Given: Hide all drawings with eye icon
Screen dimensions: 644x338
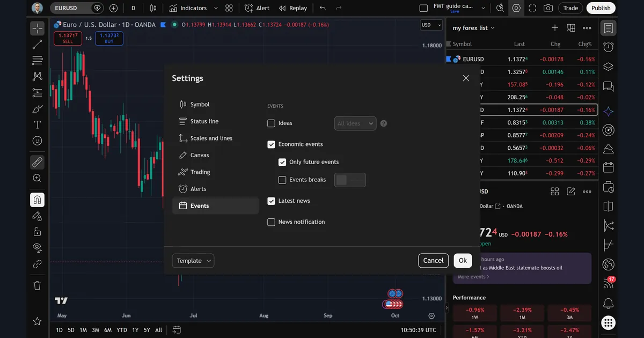Looking at the screenshot, I should coord(37,247).
